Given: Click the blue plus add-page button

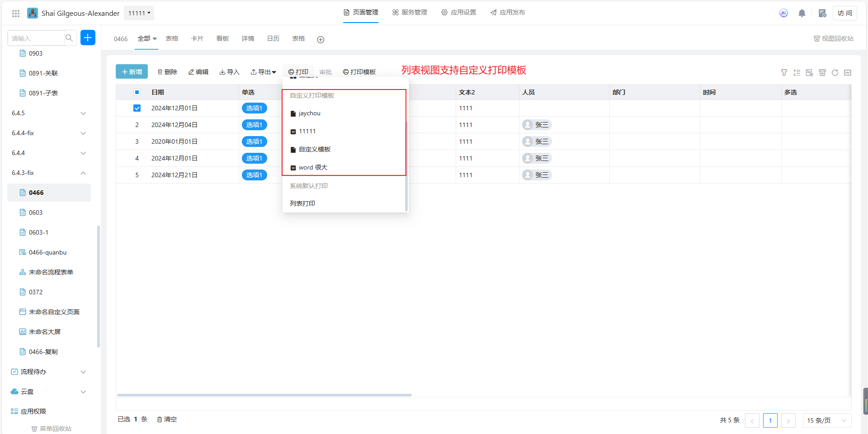Looking at the screenshot, I should [x=88, y=38].
